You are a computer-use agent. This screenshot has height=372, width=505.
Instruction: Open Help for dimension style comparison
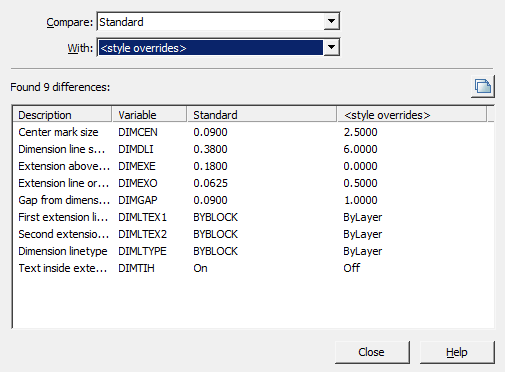457,352
